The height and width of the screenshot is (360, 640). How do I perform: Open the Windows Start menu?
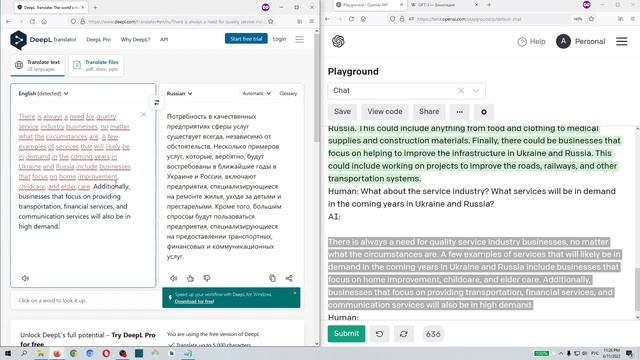coord(7,353)
